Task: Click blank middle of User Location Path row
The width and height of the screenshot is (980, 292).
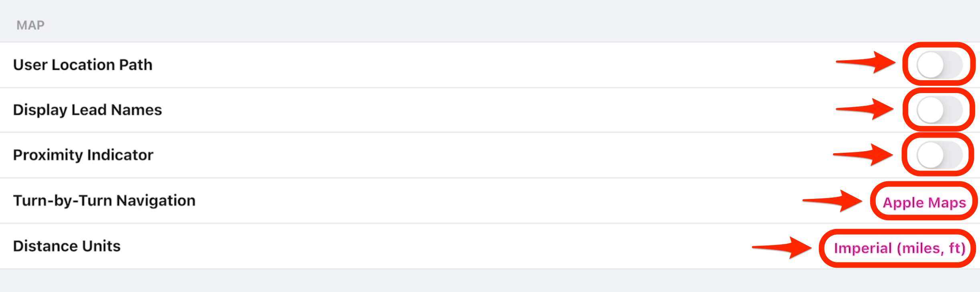Action: click(481, 65)
